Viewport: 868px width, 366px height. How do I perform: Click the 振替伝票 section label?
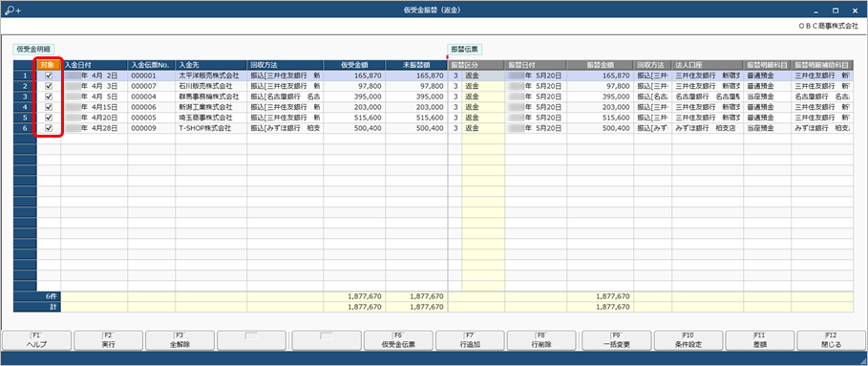click(x=464, y=49)
